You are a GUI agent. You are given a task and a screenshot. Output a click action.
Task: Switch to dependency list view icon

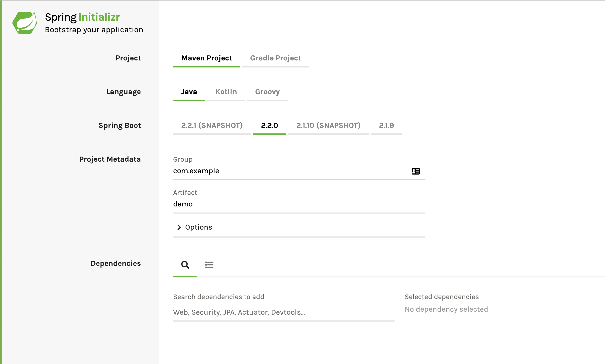[x=209, y=265]
